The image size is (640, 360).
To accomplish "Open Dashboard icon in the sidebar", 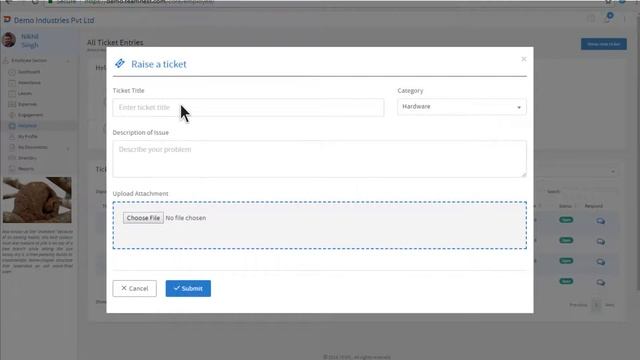I will point(12,72).
